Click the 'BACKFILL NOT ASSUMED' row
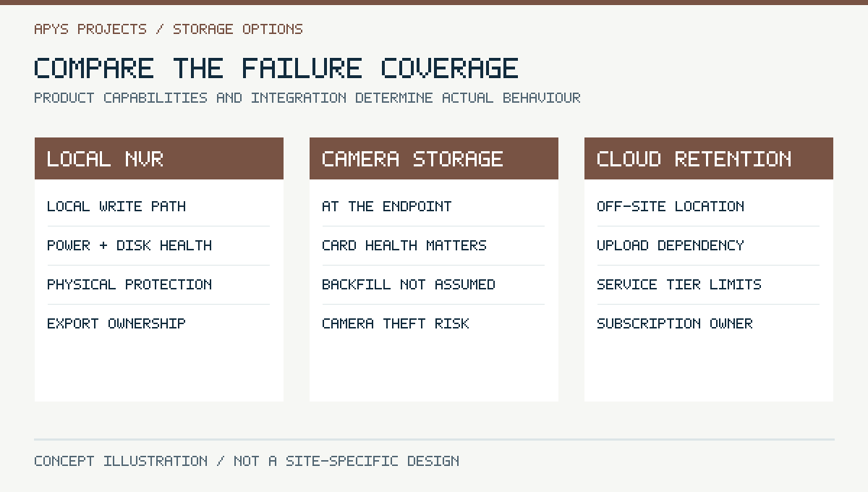The height and width of the screenshot is (492, 868). point(433,284)
